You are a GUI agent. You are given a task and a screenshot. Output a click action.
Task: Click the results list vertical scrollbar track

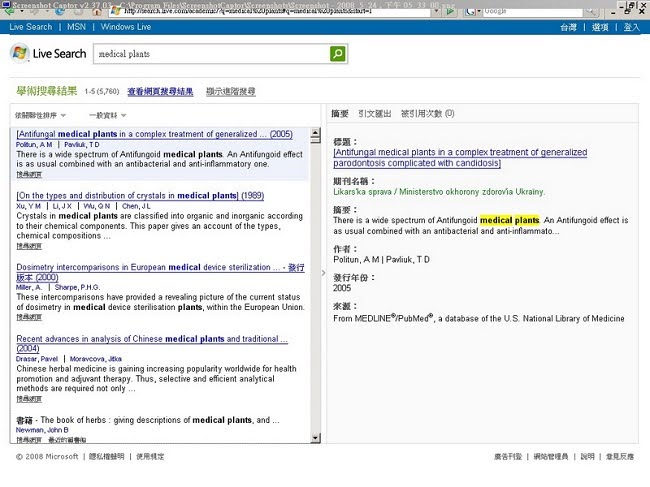[315, 286]
